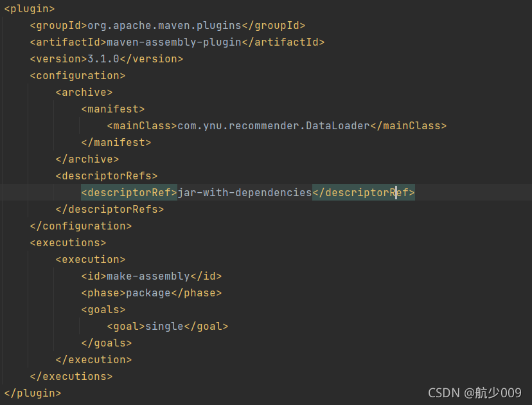This screenshot has height=405, width=532.
Task: Click the opening <configuration> tag
Action: 78,75
